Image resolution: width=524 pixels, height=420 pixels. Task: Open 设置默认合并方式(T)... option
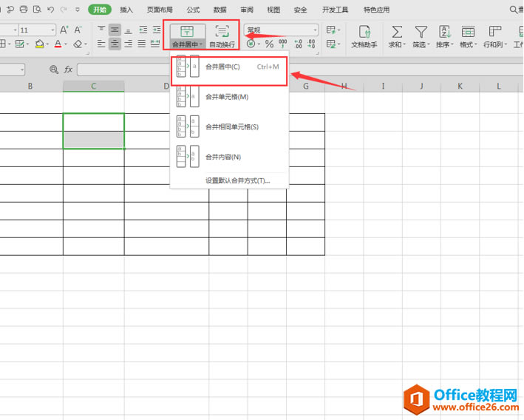pos(237,180)
